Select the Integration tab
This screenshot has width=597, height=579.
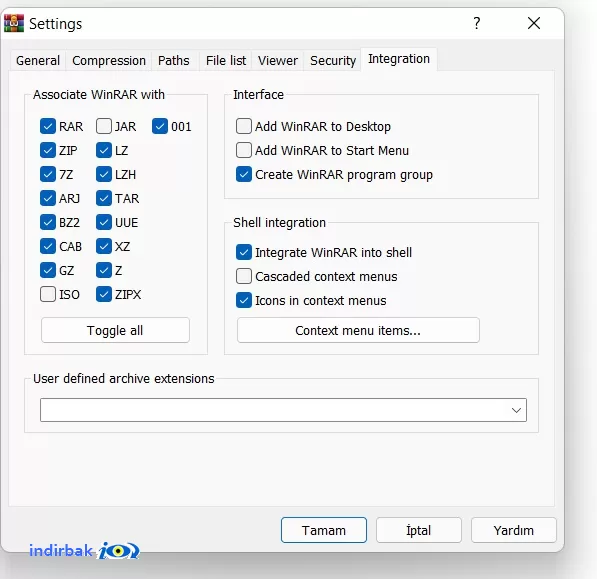[x=399, y=59]
